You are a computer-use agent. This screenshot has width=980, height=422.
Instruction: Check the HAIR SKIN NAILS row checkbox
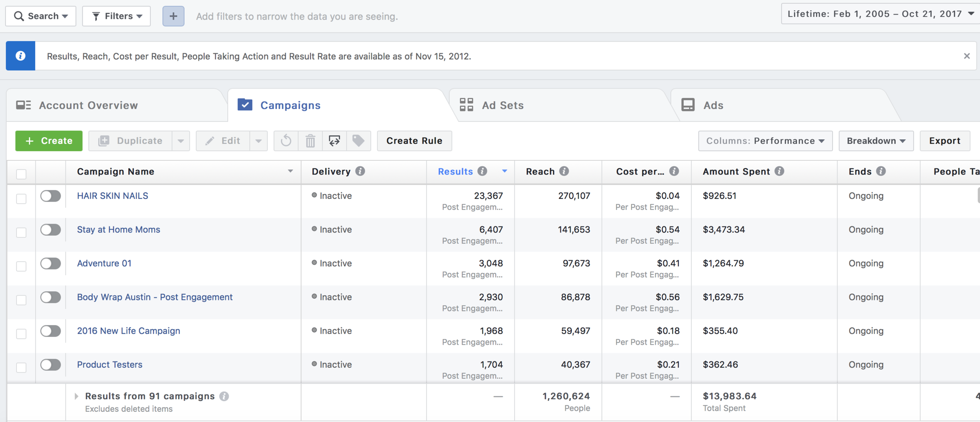click(x=21, y=198)
